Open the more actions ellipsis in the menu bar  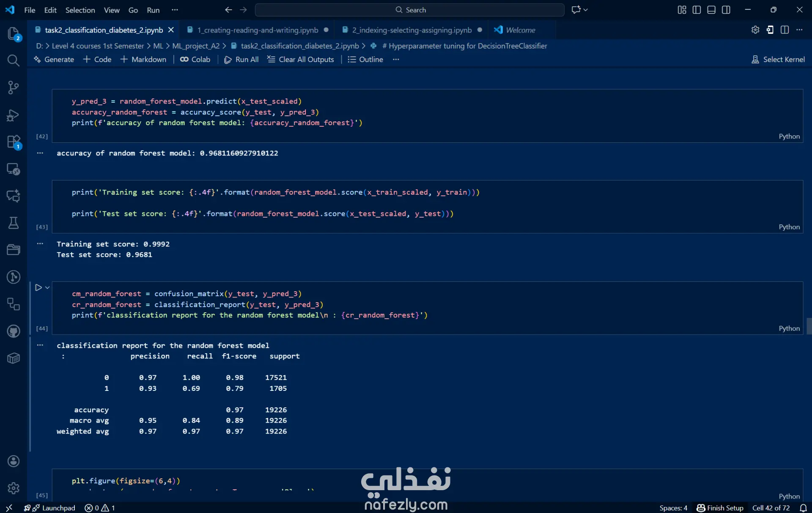pos(175,10)
